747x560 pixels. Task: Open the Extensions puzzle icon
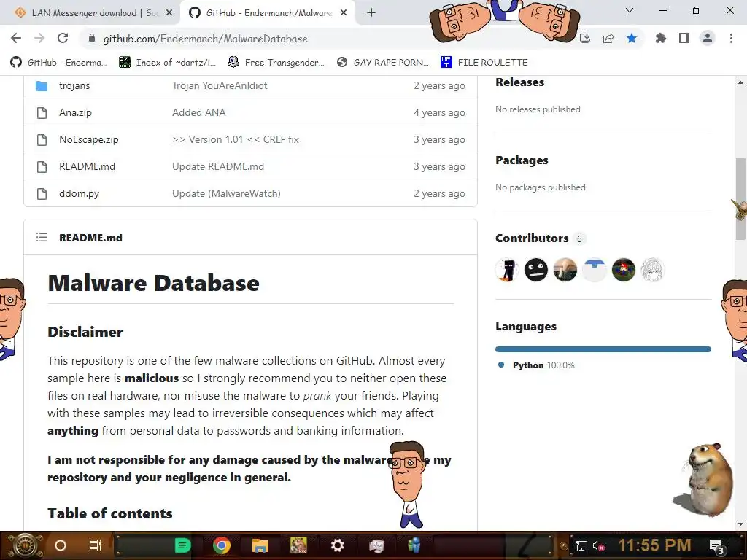point(660,38)
